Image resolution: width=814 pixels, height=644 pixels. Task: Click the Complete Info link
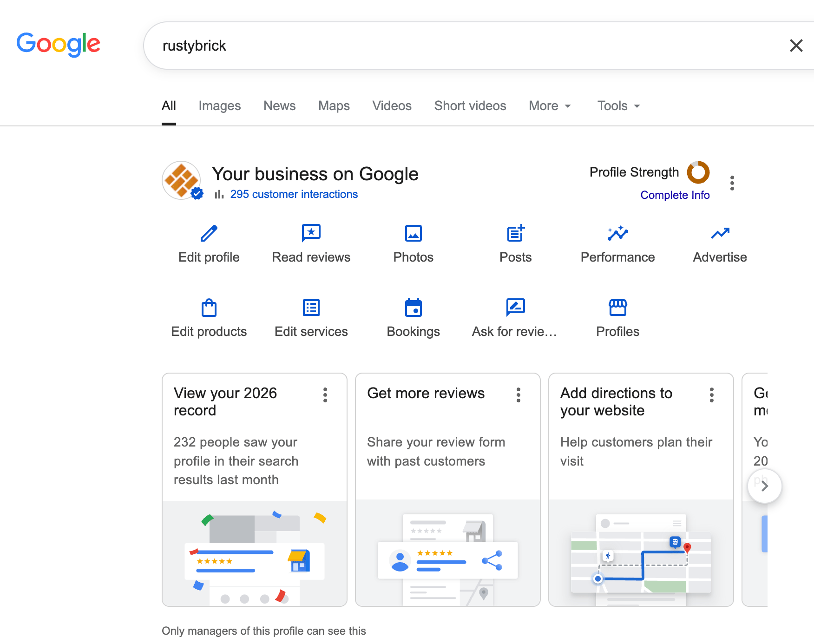tap(675, 195)
